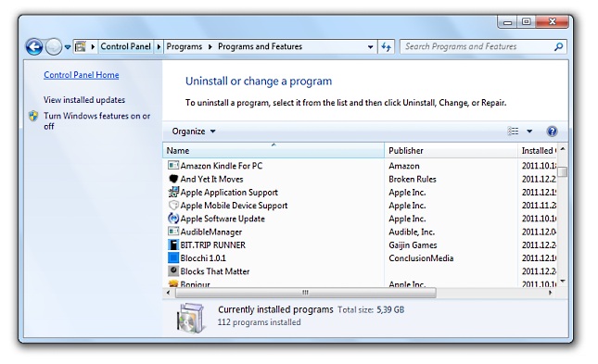Click the AudibleManager icon
Viewport: 598px width, 364px height.
click(173, 232)
